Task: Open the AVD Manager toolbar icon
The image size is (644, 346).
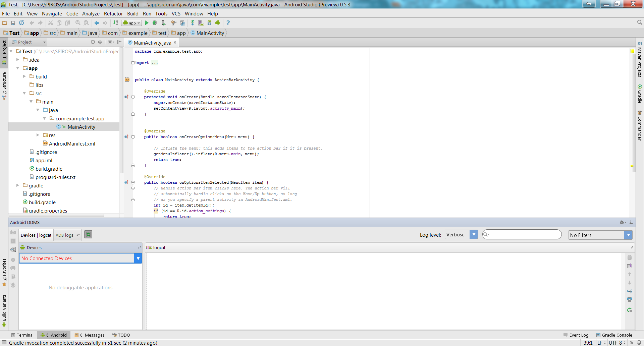Action: point(201,23)
